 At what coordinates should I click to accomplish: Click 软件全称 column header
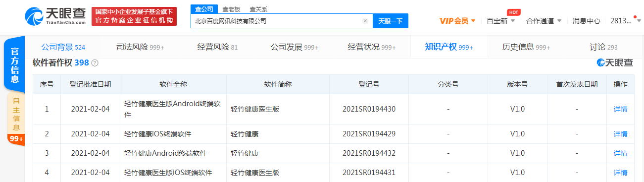coord(173,84)
